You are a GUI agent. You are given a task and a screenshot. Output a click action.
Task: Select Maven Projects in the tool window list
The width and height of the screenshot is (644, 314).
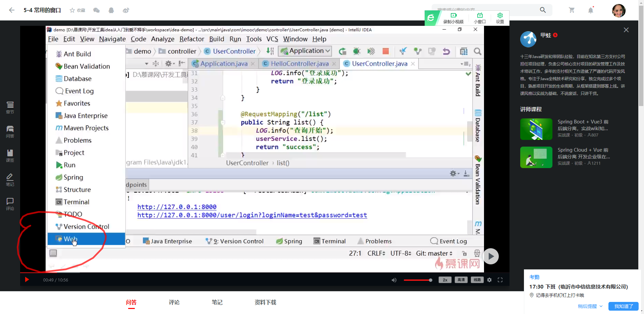pyautogui.click(x=86, y=128)
